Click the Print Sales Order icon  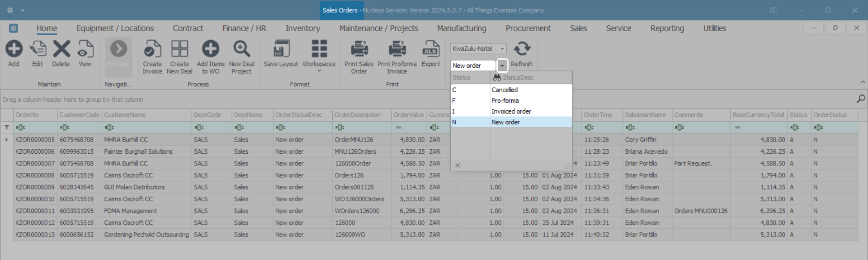point(359,49)
